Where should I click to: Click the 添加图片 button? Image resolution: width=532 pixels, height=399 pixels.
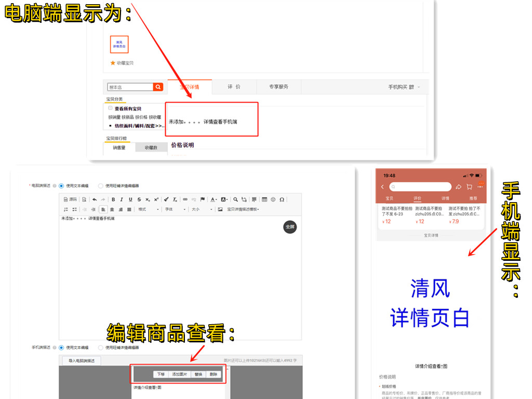pyautogui.click(x=180, y=374)
